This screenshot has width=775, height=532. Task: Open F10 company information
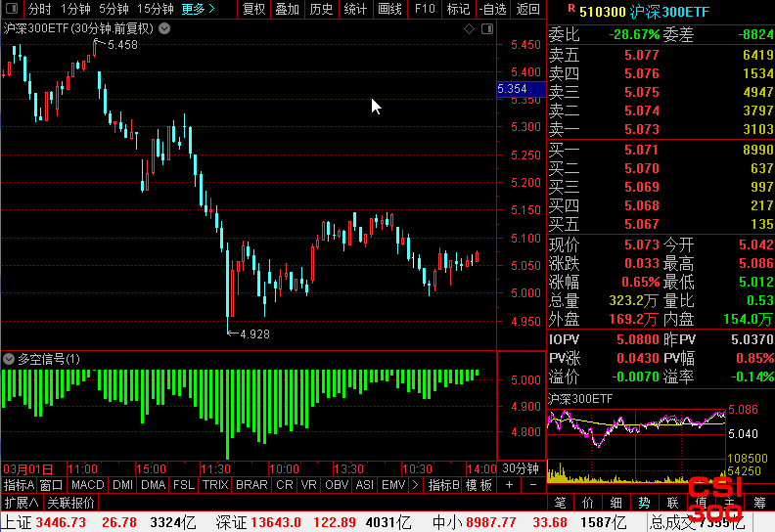(425, 9)
